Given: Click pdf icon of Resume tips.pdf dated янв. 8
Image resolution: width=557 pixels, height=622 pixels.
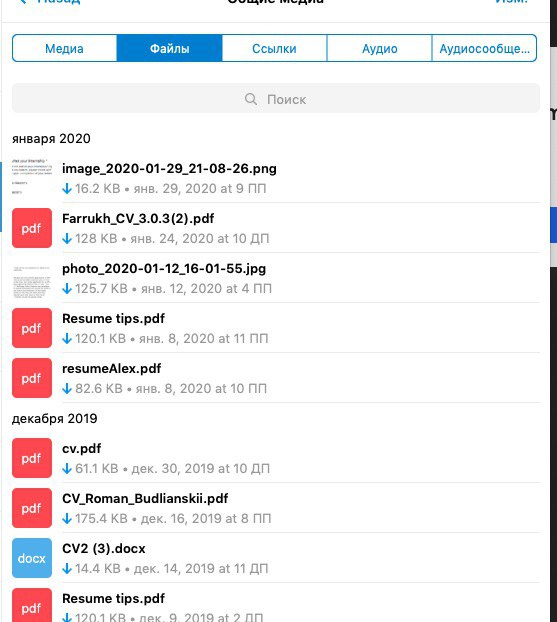Looking at the screenshot, I should pyautogui.click(x=32, y=328).
